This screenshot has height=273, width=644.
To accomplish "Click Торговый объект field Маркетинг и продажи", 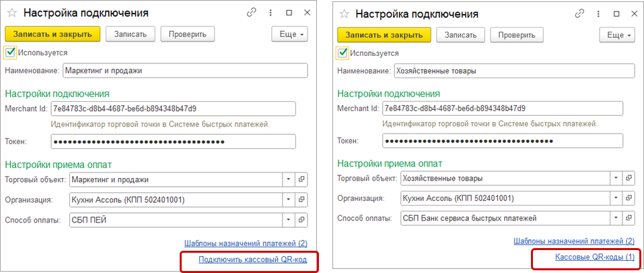I will click(176, 179).
